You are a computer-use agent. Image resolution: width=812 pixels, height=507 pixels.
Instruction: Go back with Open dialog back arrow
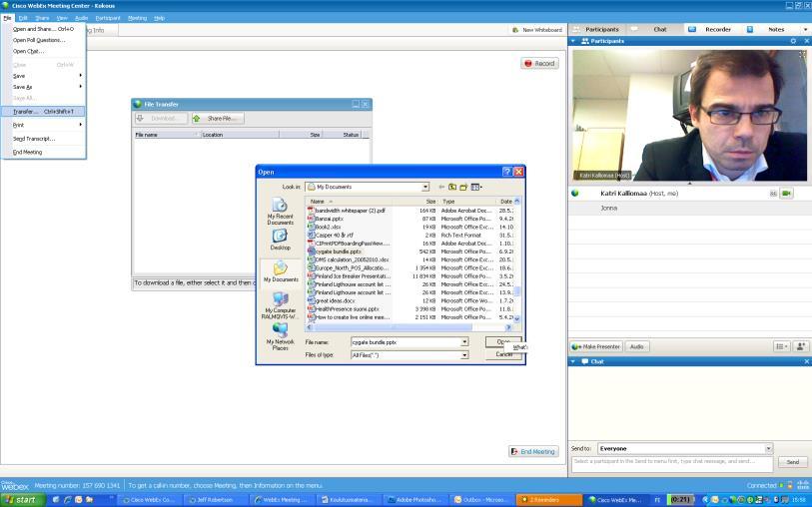pos(441,187)
